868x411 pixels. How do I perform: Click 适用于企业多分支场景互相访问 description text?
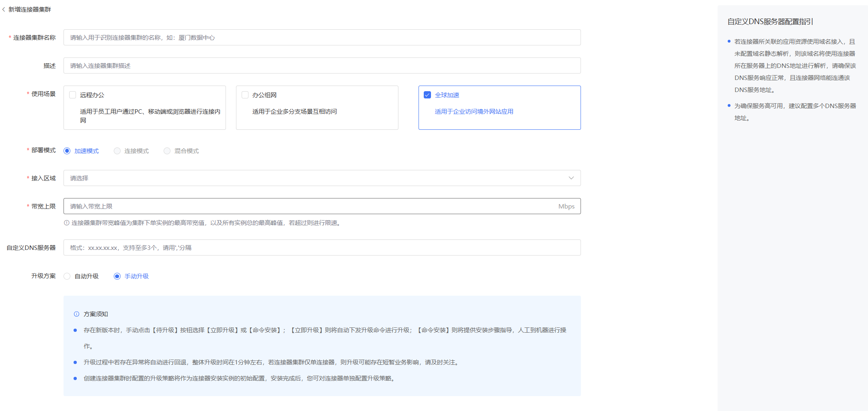coord(295,112)
